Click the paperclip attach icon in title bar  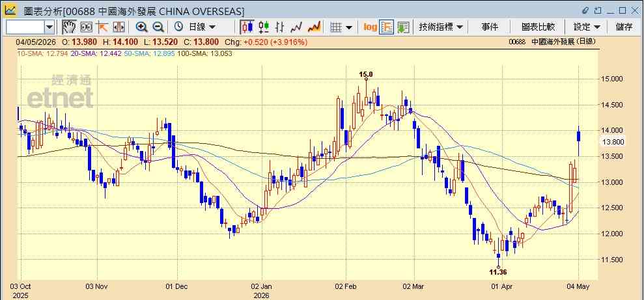[x=585, y=10]
